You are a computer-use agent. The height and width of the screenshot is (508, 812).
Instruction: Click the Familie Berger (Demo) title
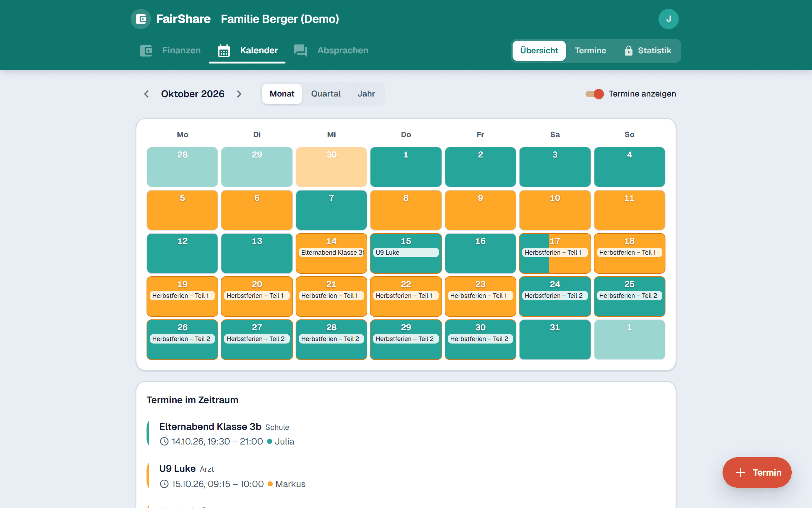point(280,19)
